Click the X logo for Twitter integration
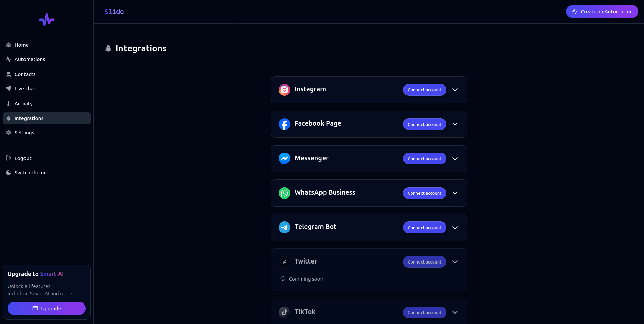The image size is (644, 324). [x=284, y=261]
